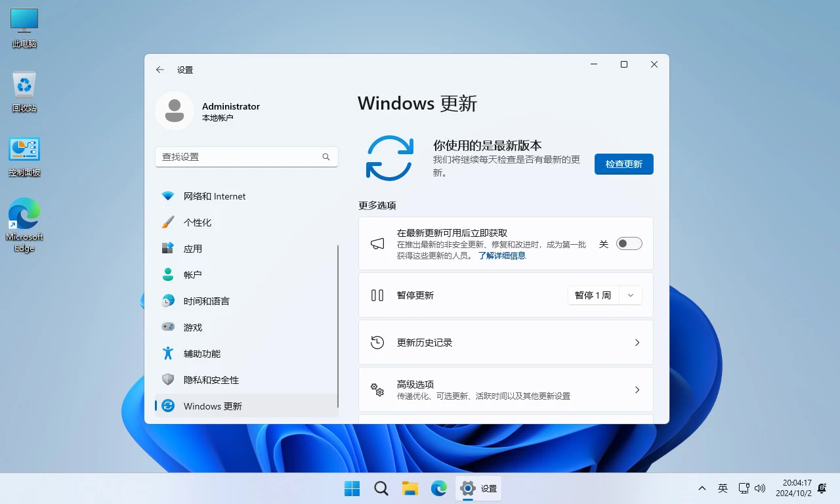Expand the pause duration dropdown arrow
Viewport: 840px width, 504px height.
click(631, 295)
